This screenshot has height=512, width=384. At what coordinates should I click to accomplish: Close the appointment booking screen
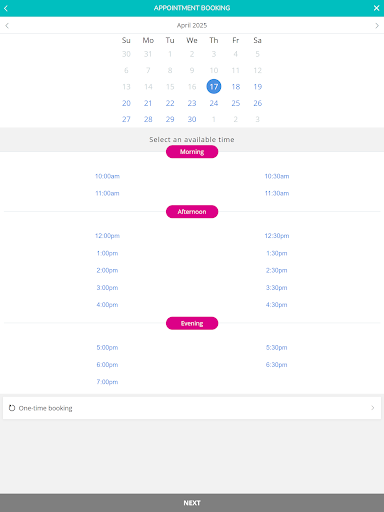coord(376,8)
